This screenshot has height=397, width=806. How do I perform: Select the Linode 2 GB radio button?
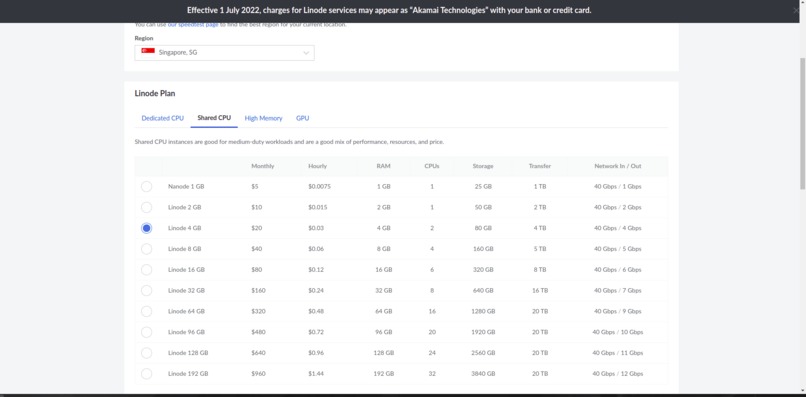coord(146,207)
